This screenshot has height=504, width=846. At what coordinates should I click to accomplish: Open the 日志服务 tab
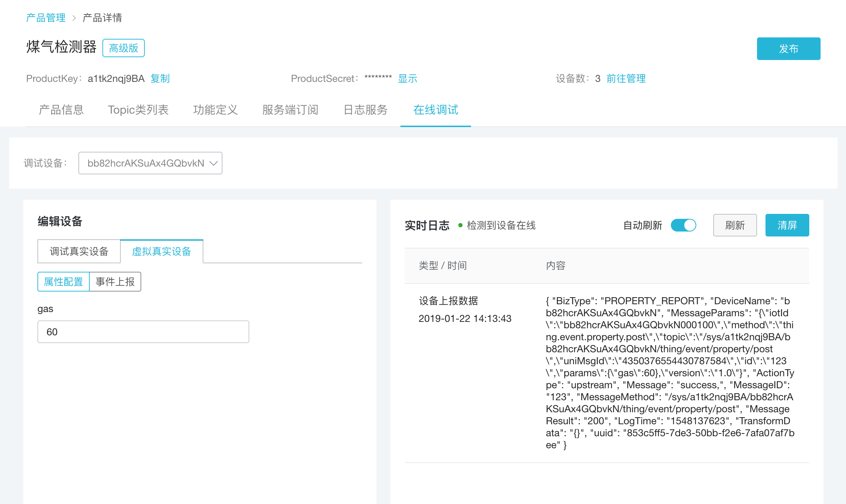pos(365,110)
